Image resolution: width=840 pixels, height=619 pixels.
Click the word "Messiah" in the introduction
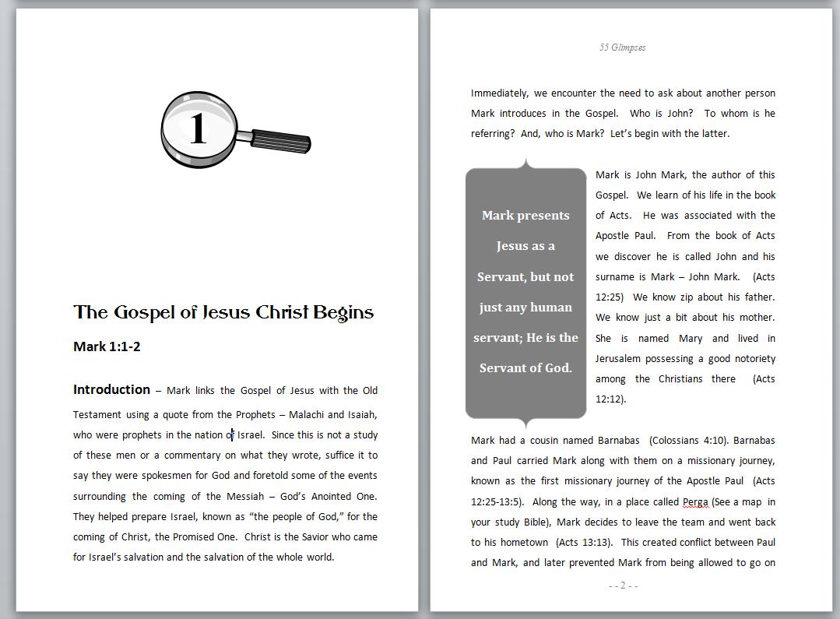(x=245, y=496)
